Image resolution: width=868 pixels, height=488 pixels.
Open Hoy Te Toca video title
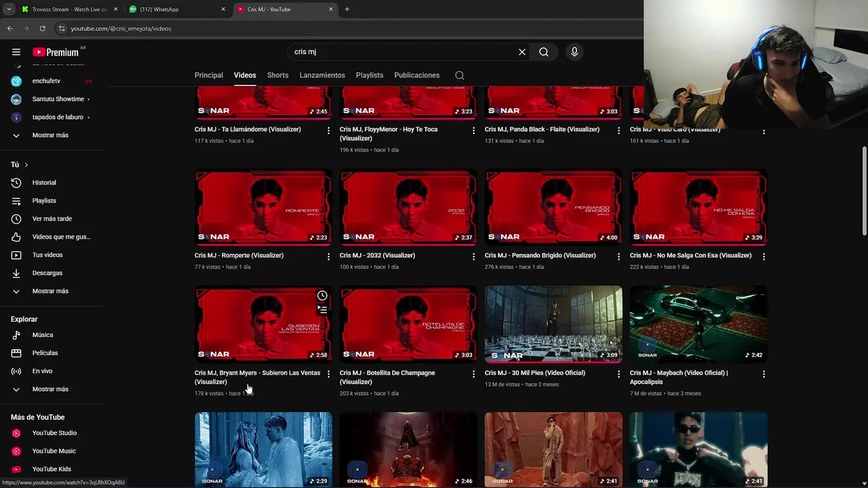coord(389,134)
